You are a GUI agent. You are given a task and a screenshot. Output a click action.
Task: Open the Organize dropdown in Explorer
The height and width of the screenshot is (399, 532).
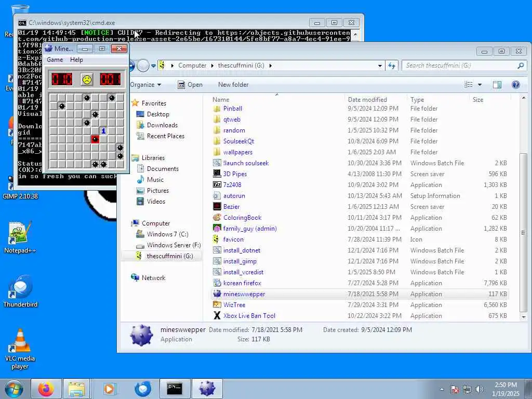click(145, 85)
